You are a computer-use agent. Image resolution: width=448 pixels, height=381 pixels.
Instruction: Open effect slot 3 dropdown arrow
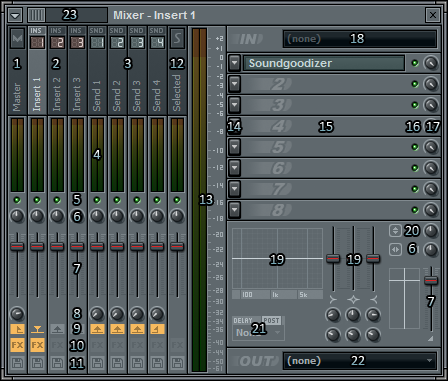click(235, 105)
